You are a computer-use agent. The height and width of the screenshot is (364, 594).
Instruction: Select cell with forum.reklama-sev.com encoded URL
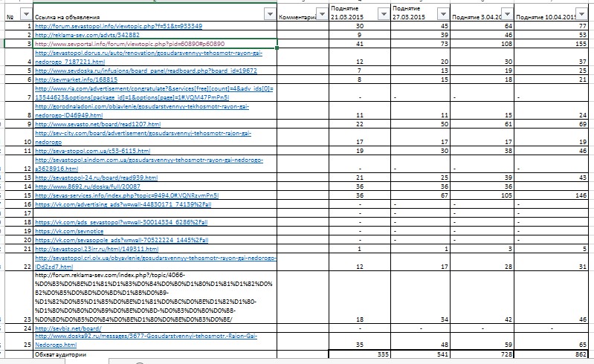pos(155,297)
